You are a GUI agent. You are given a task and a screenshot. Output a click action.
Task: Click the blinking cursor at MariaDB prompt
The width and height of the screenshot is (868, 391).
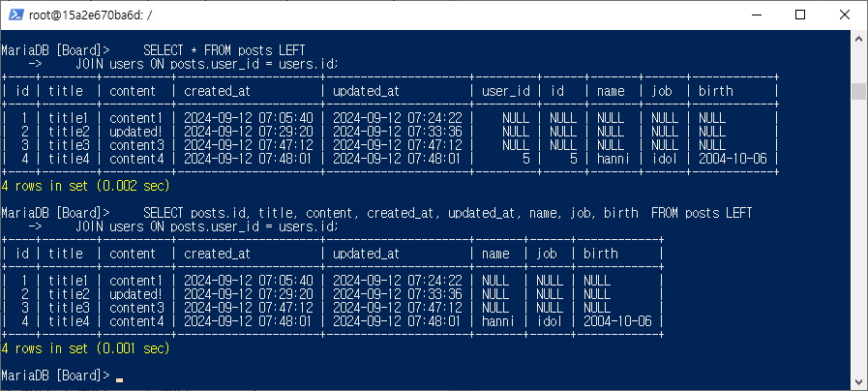119,379
